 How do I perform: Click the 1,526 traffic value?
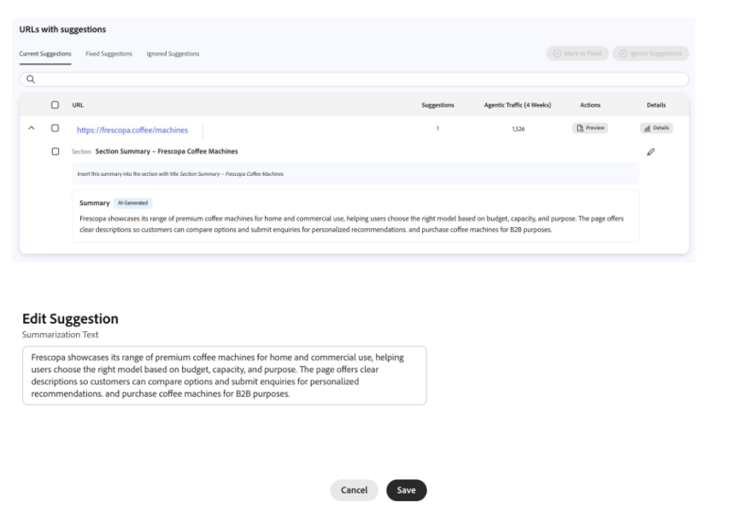518,129
